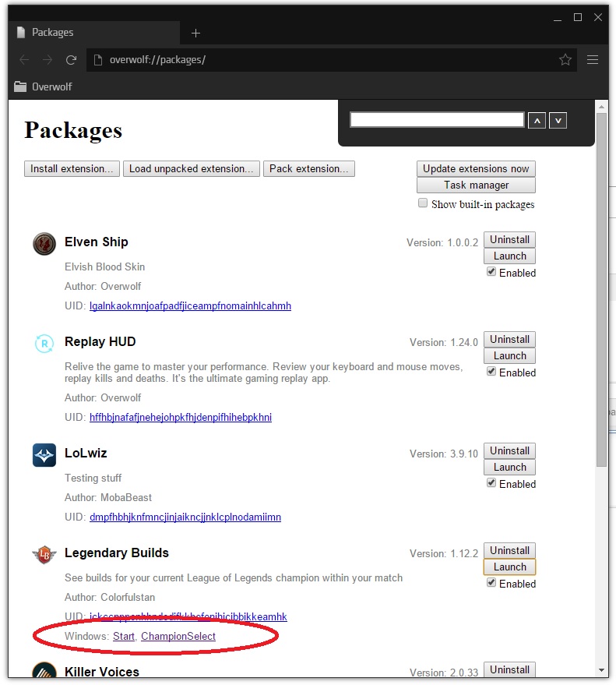
Task: Click the Install extension button
Action: (72, 168)
